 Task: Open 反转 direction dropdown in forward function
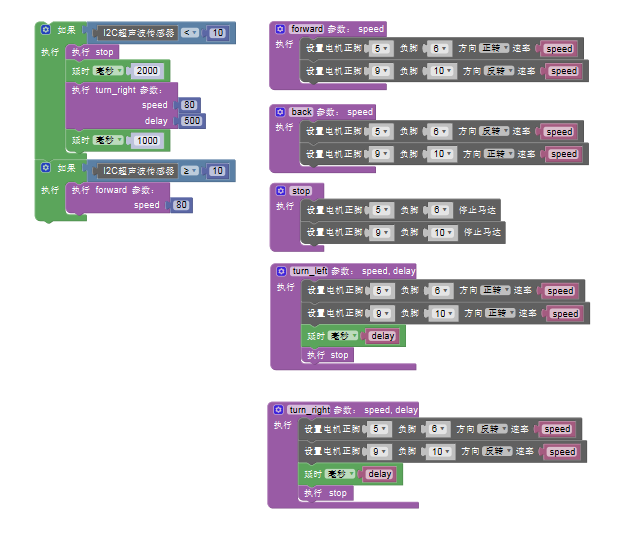499,71
